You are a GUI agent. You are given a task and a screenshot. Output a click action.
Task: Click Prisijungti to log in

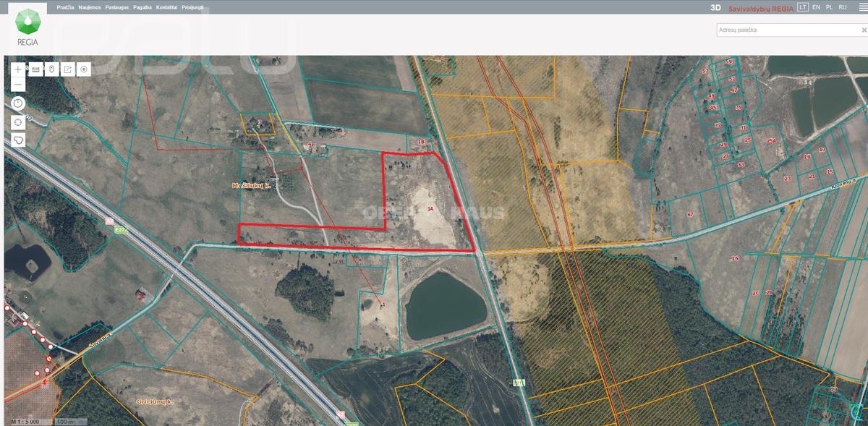point(192,6)
